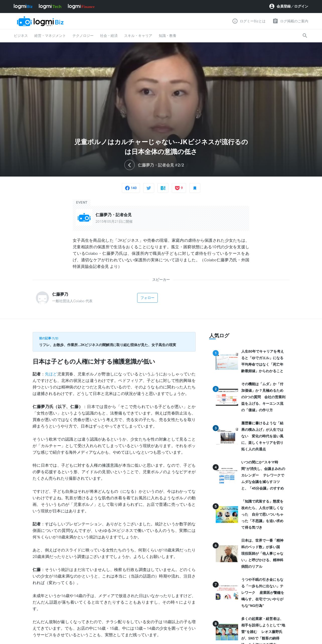Click speaker 仁藤夢乃 avatar
322x644 pixels.
click(42, 298)
